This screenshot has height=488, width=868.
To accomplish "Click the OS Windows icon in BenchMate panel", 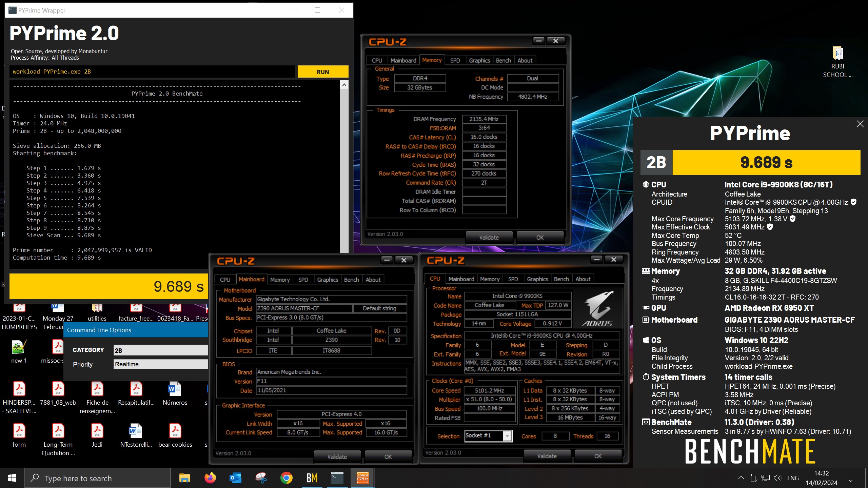I will tap(646, 340).
